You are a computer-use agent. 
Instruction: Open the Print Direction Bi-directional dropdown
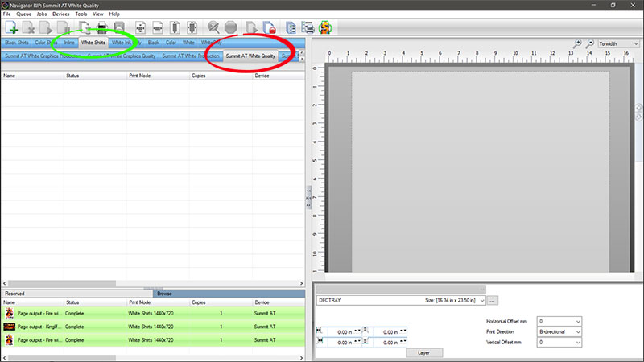point(559,331)
